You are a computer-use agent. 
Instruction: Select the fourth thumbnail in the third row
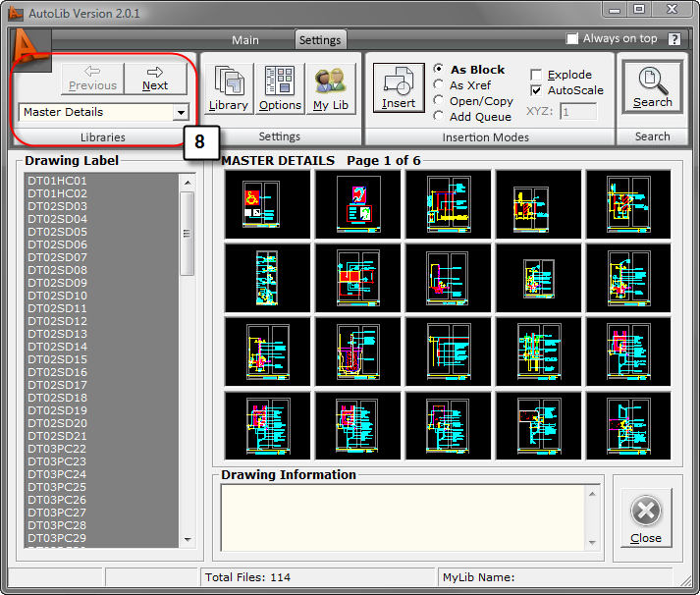pos(538,352)
